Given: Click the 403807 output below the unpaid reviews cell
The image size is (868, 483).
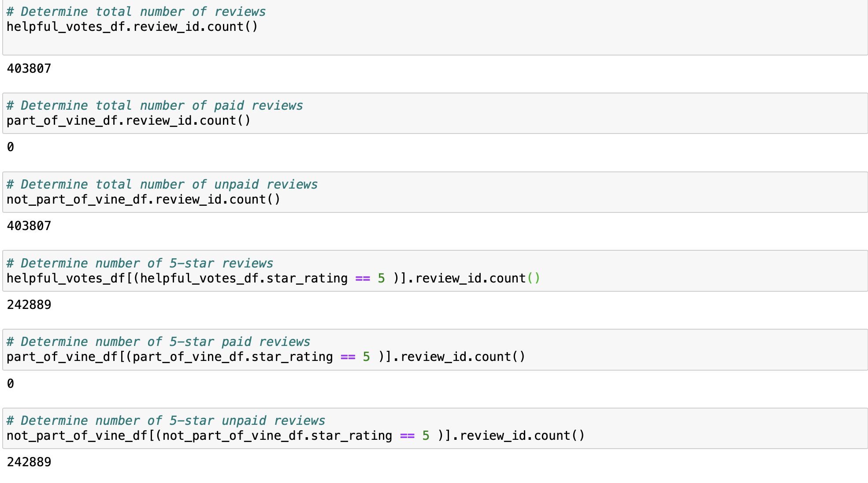Looking at the screenshot, I should click(29, 226).
